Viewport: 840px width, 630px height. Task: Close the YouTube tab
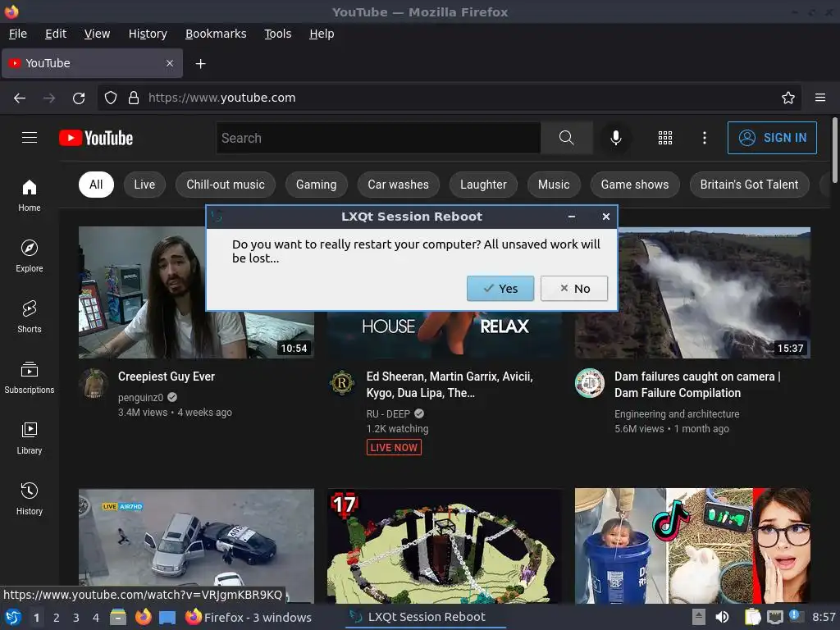point(170,63)
